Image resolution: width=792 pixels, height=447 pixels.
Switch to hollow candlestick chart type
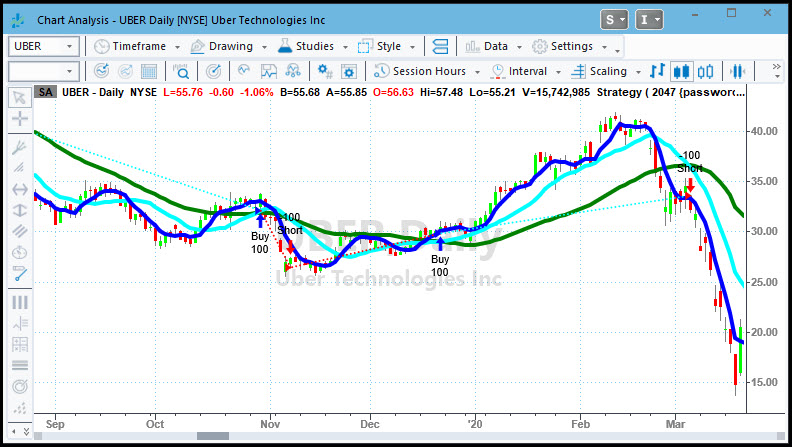705,71
